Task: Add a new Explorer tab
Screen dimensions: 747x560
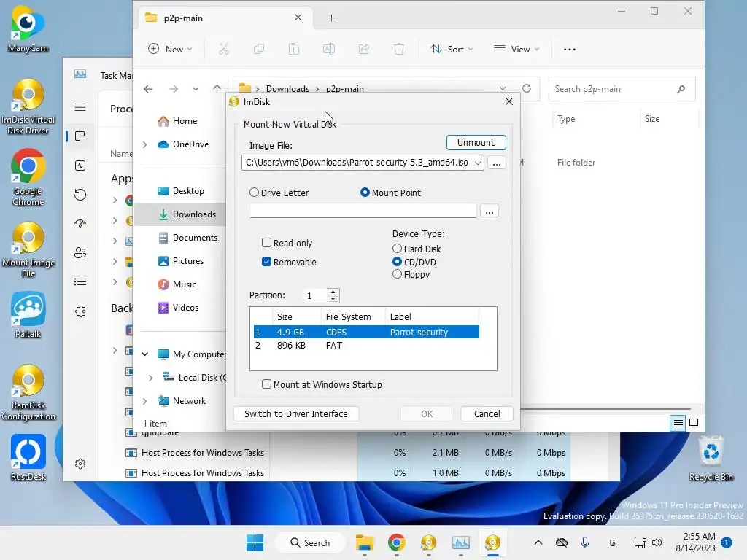Action: (332, 18)
